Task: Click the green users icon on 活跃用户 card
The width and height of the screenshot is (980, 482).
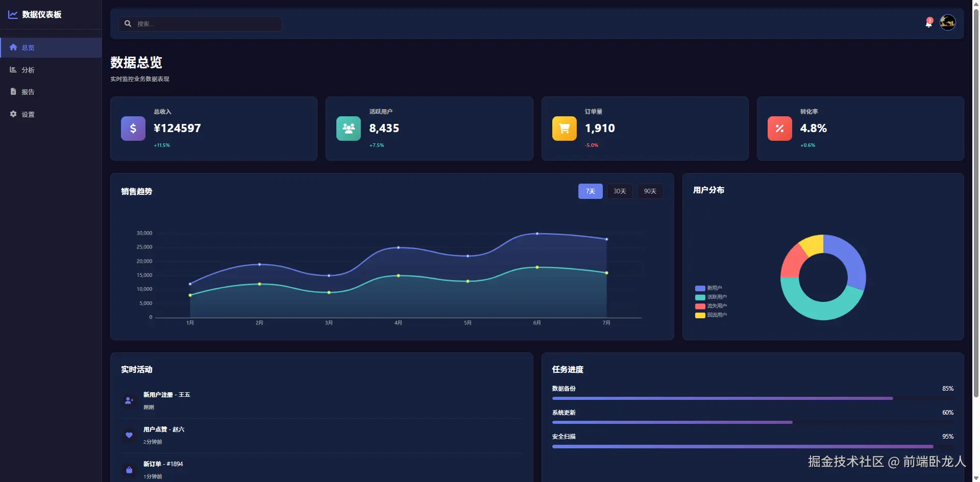Action: pos(349,129)
